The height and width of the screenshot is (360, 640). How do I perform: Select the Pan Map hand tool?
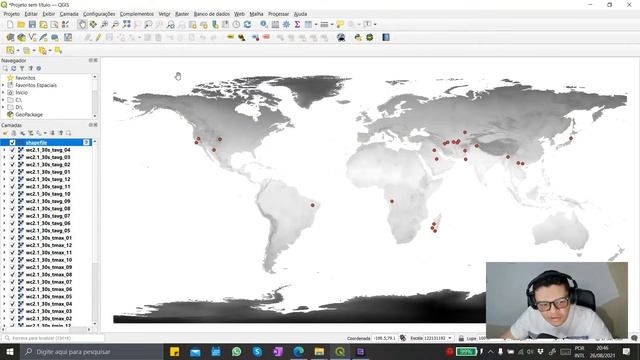coord(82,24)
